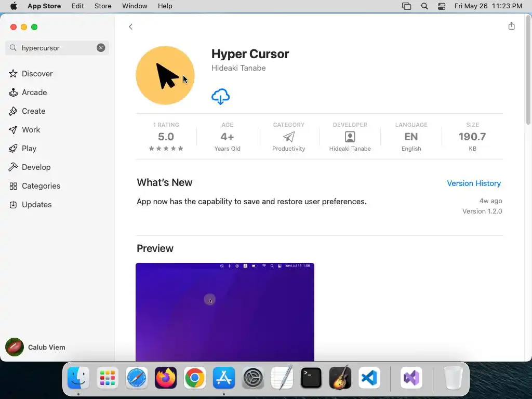Open Version History link
This screenshot has width=532, height=399.
474,183
